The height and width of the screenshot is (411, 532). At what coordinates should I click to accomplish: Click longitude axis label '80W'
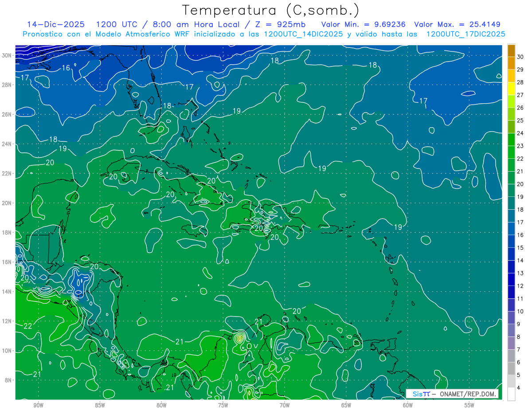tap(161, 406)
